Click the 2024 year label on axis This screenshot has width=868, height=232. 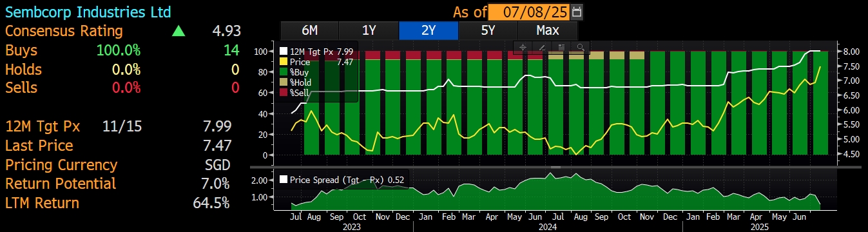547,227
